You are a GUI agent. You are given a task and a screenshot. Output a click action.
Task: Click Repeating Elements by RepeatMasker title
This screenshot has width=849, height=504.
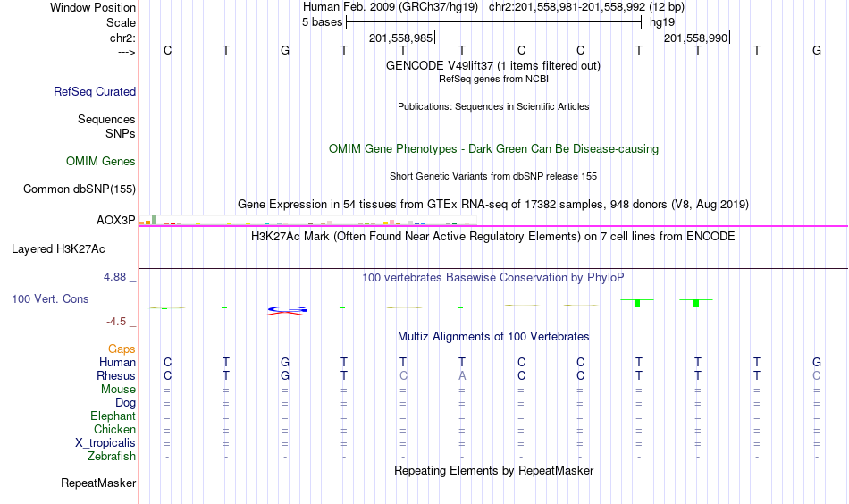pyautogui.click(x=494, y=470)
